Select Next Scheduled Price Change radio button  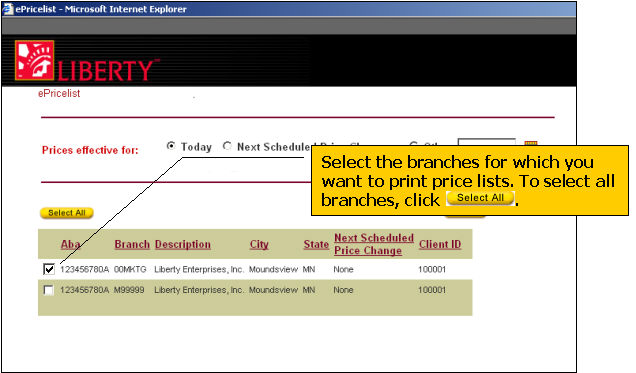point(227,146)
